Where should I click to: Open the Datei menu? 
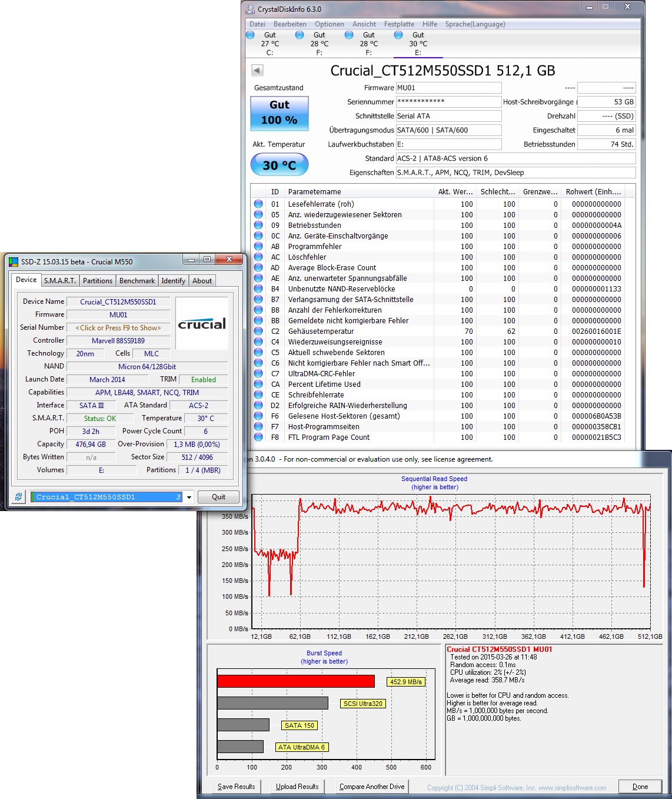(x=257, y=24)
